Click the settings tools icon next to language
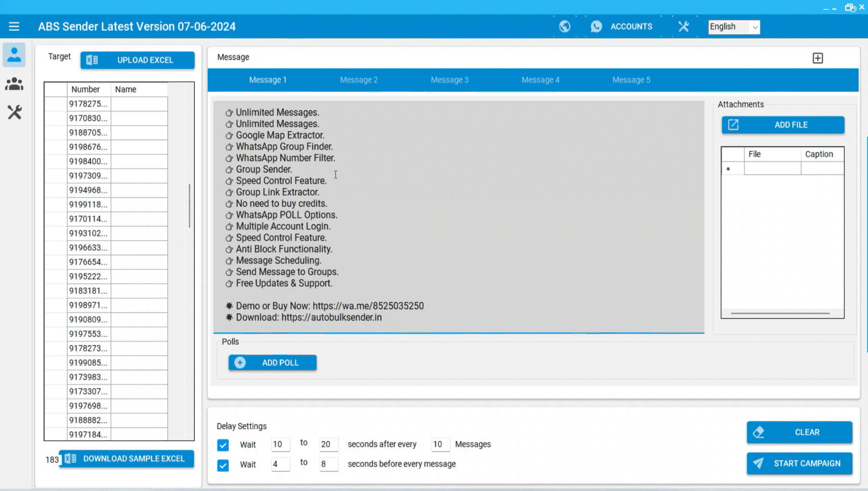868x491 pixels. pos(683,26)
